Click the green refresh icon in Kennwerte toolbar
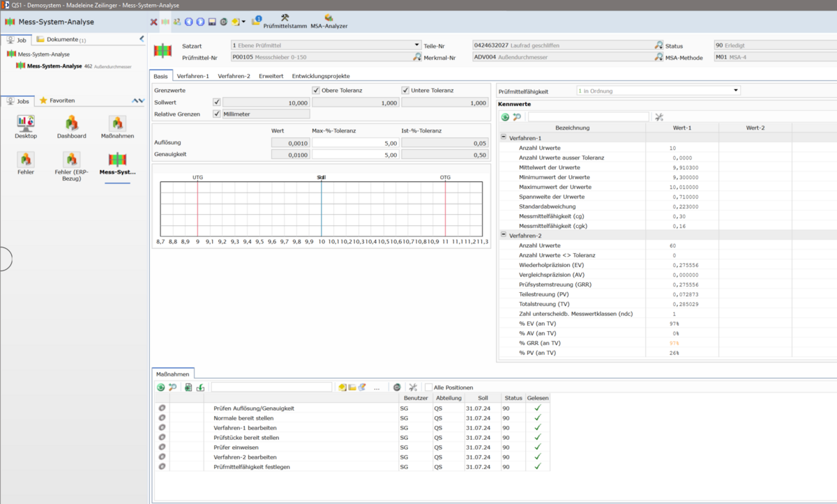The width and height of the screenshot is (837, 504). [x=505, y=117]
